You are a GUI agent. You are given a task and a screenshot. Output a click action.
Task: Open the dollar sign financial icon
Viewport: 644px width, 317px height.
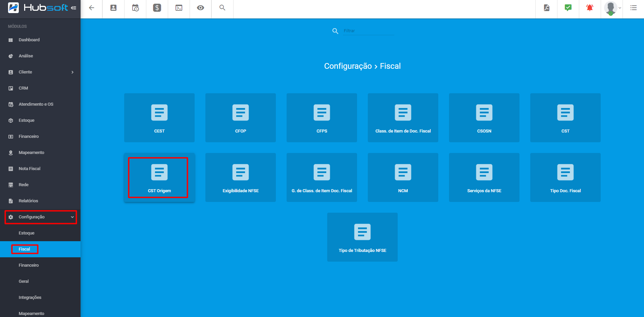(157, 8)
